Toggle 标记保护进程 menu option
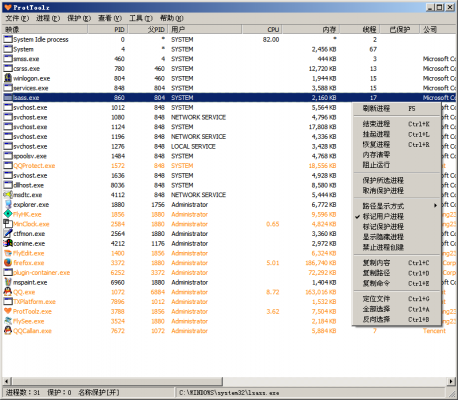Image resolution: width=458 pixels, height=400 pixels. [x=396, y=227]
